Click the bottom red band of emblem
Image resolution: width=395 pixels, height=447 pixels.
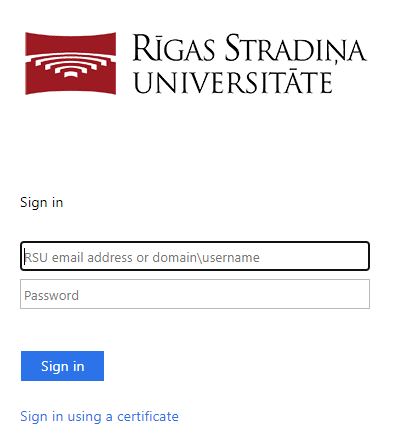tap(71, 85)
